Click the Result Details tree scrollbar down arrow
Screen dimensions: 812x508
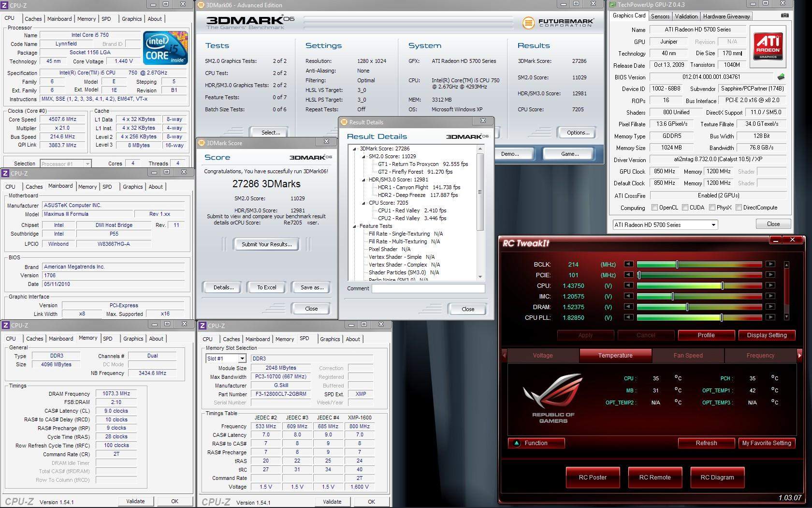480,277
